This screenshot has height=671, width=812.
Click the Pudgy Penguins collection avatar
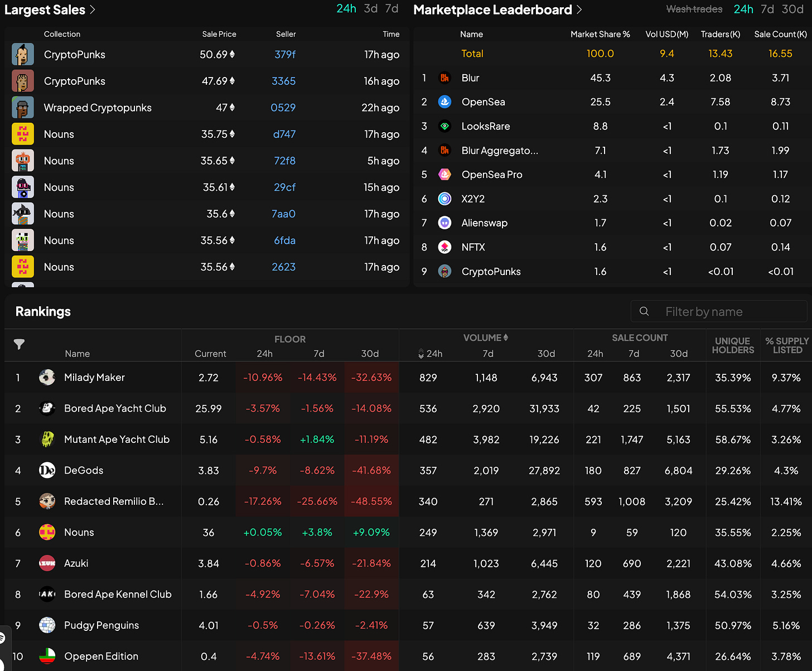tap(47, 625)
